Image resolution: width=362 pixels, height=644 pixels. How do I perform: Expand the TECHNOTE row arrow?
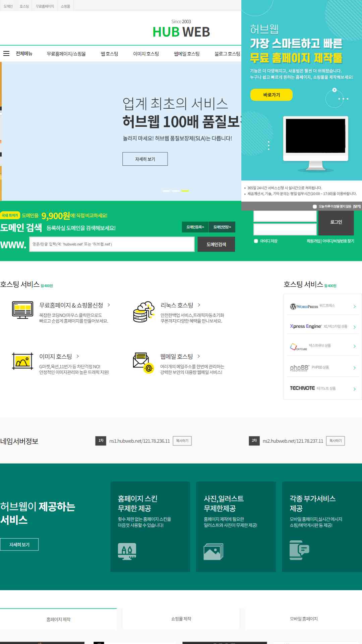(355, 389)
